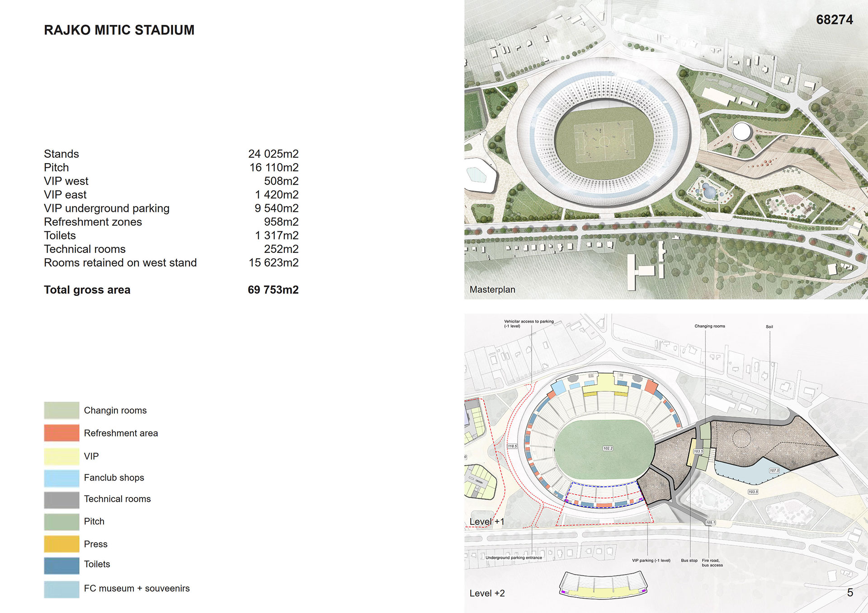This screenshot has width=868, height=613.
Task: Pick the pale yellow VIP legend swatch
Action: tap(61, 456)
